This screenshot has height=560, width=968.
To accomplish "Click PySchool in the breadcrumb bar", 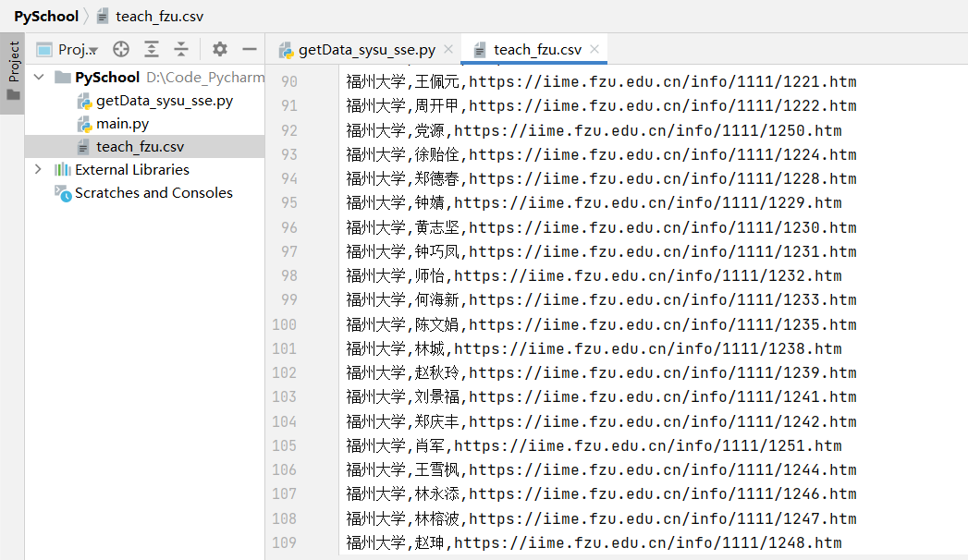I will pos(46,16).
